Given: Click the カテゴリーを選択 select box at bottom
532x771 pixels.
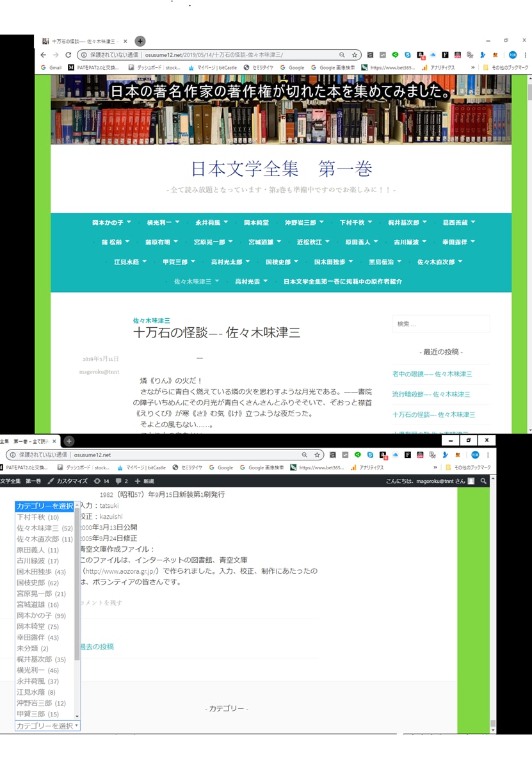Looking at the screenshot, I should (x=47, y=726).
